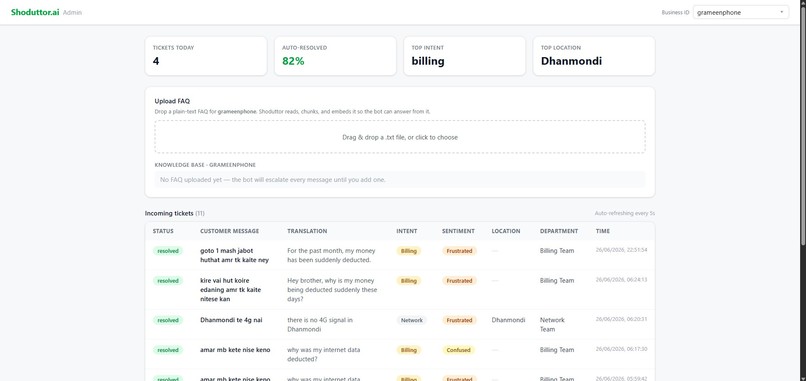Viewport: 806px width, 381px height.
Task: Click the FAQ drag & drop upload area
Action: click(400, 137)
